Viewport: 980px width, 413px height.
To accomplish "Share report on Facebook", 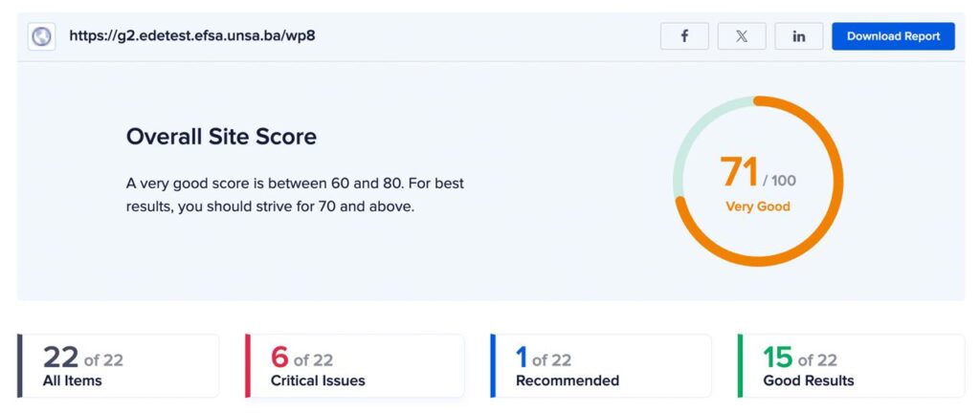I will 684,36.
